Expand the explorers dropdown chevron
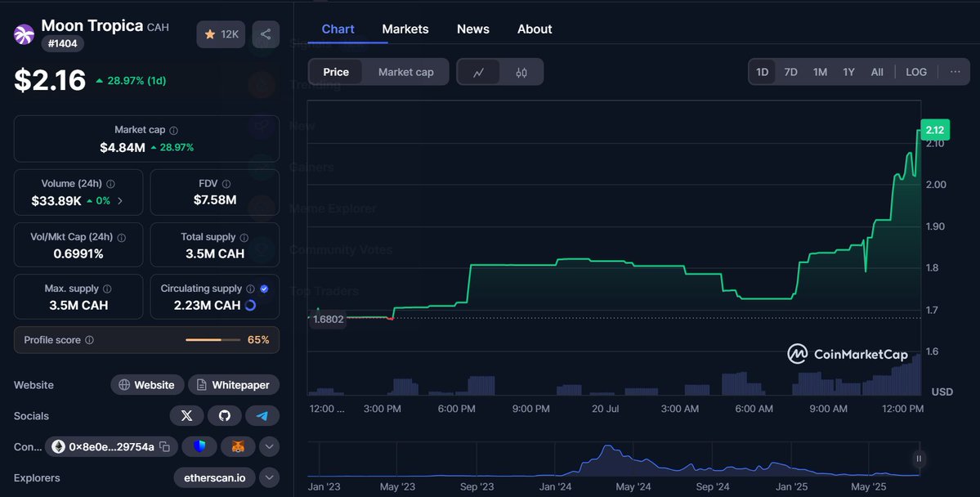The image size is (980, 497). 270,477
